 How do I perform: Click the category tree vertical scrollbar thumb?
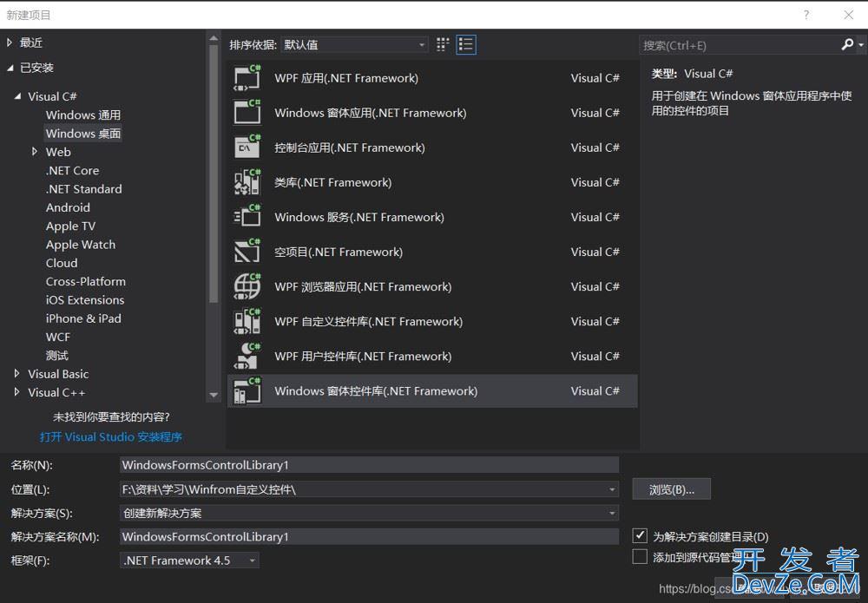(214, 174)
